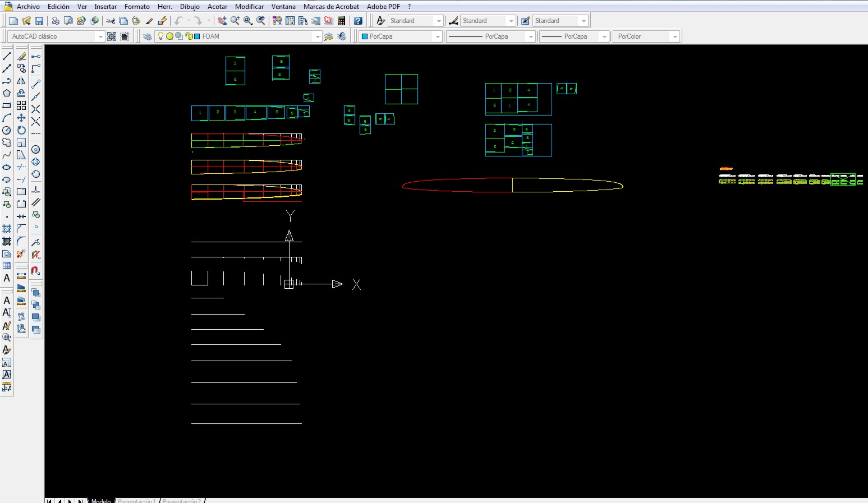Screen dimensions: 868x503
Task: Click the Save drawing icon
Action: click(x=39, y=21)
